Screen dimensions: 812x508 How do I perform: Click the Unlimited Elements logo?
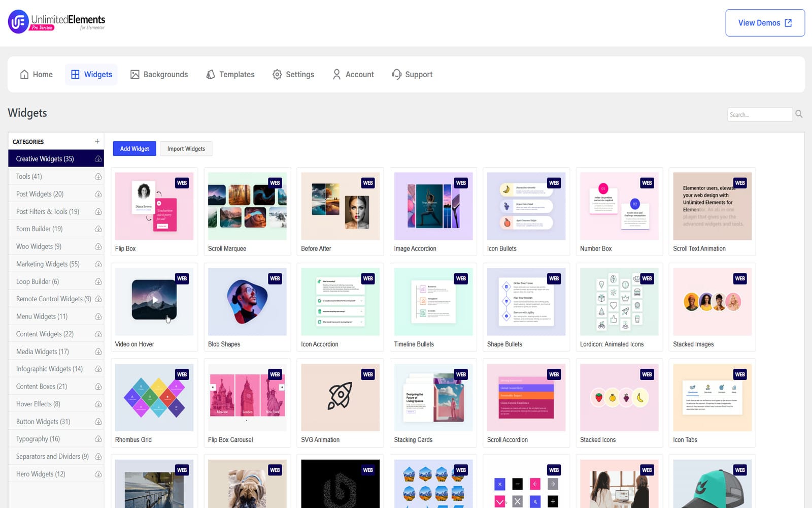[x=57, y=22]
